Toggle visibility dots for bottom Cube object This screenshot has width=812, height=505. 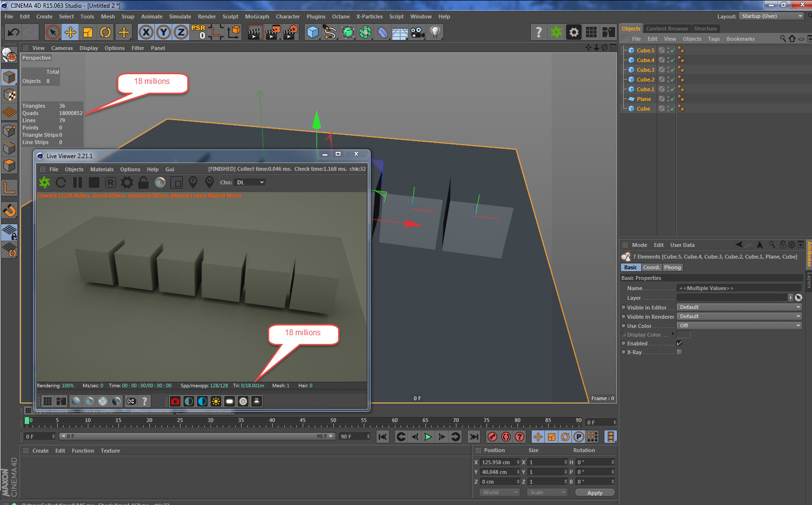668,109
